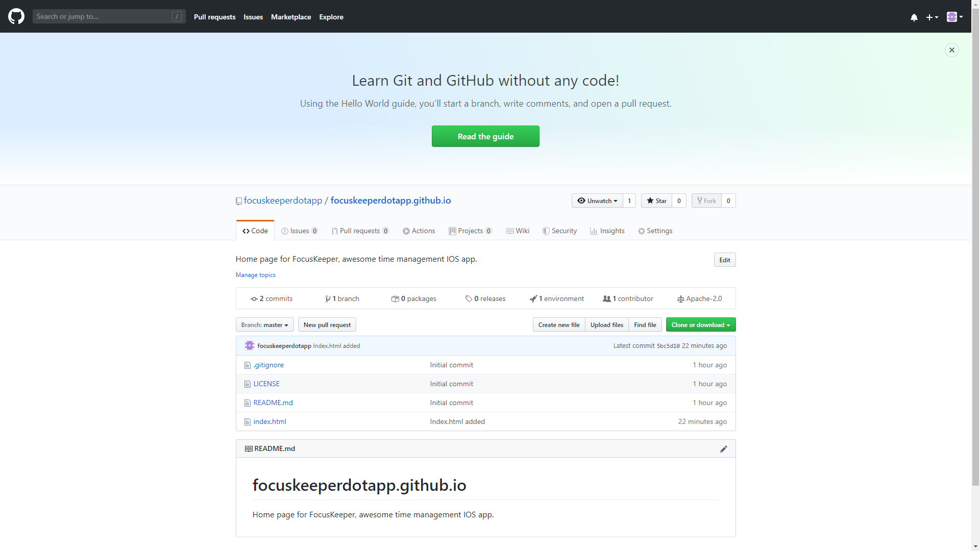Expand the Unwatch dropdown
Screen dimensions: 980x551
[597, 201]
